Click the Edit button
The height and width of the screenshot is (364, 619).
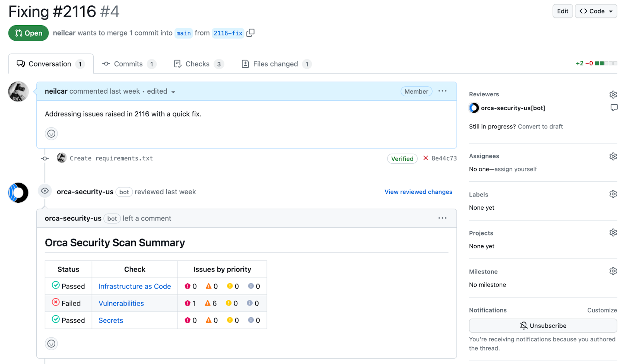coord(562,11)
